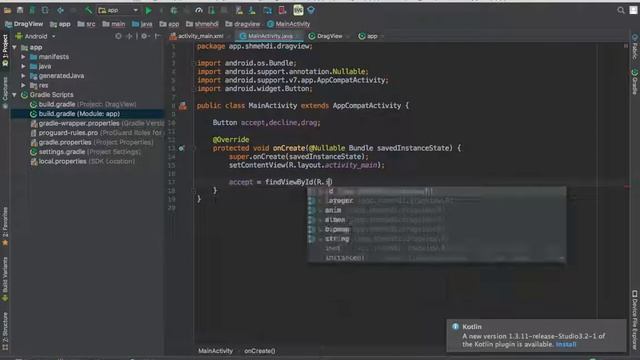Hide the Project panel with the hide icon
This screenshot has height=360, width=640.
158,36
